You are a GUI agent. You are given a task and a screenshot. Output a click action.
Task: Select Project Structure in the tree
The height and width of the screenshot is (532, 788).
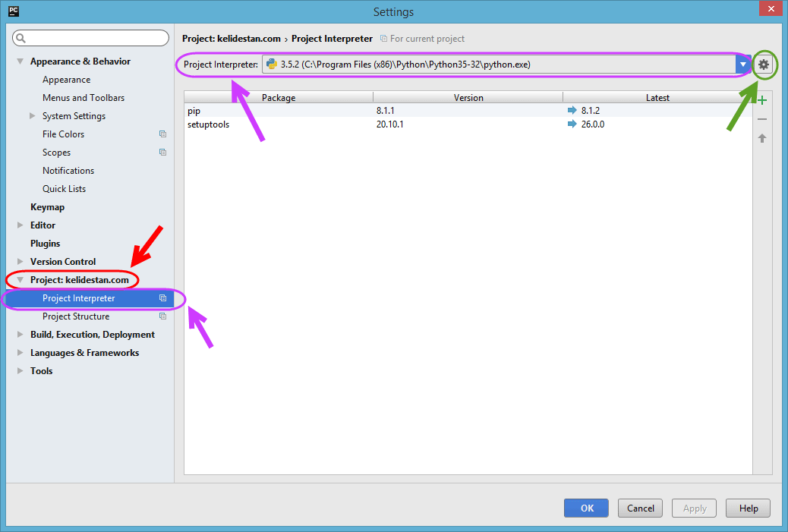click(x=76, y=316)
